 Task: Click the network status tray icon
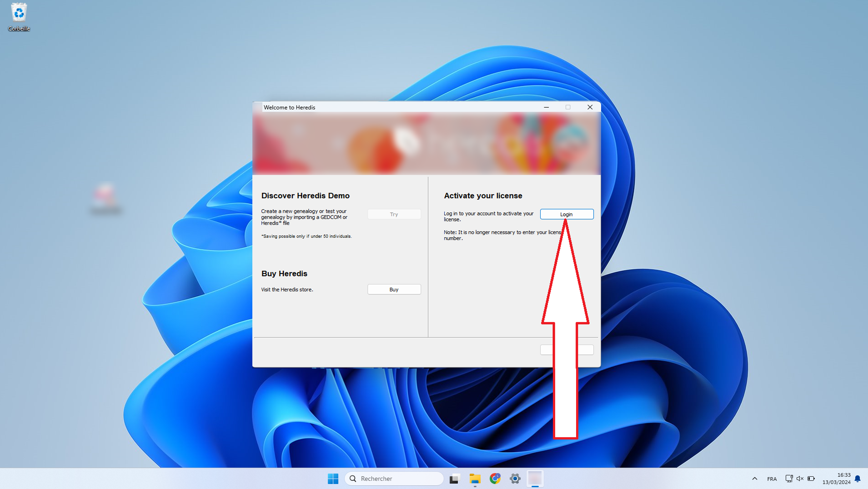789,479
